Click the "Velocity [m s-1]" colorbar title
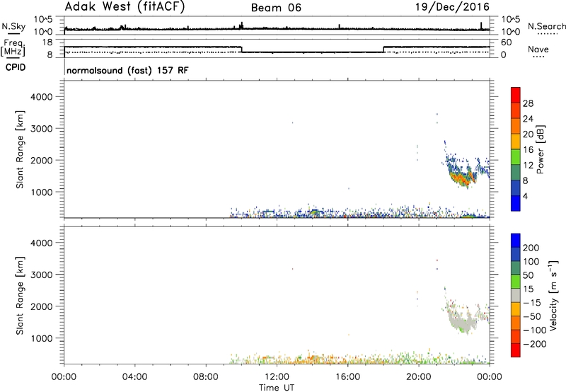This screenshot has width=566, height=392. tap(553, 295)
